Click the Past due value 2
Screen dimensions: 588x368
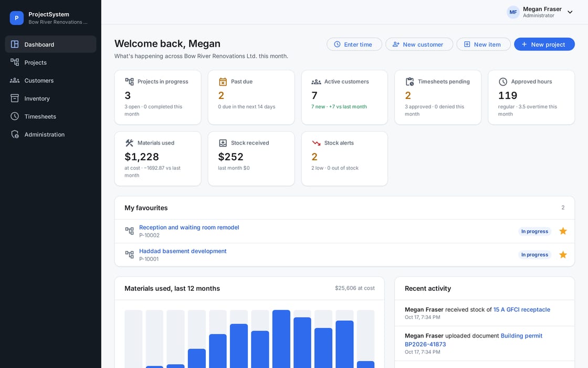click(x=221, y=95)
